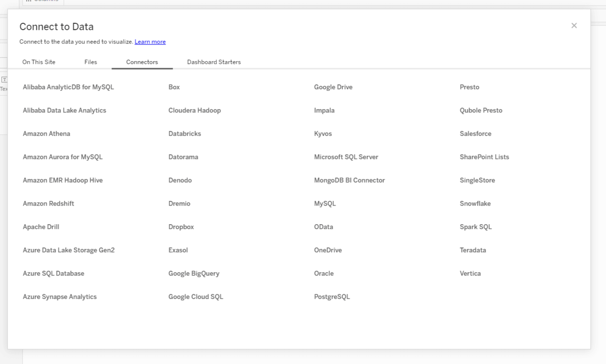
Task: Select the Spark SQL connector
Action: tap(476, 227)
